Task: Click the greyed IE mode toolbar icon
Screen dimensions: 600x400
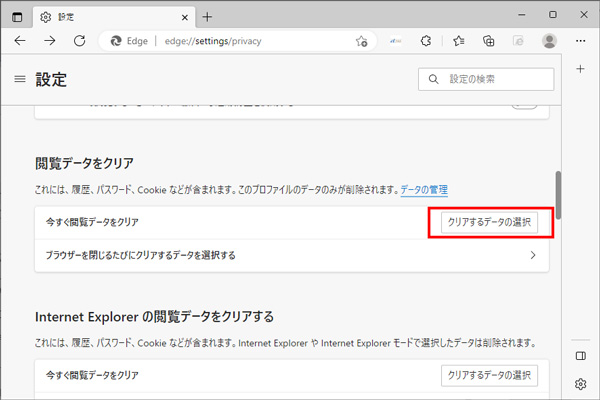Action: point(518,41)
